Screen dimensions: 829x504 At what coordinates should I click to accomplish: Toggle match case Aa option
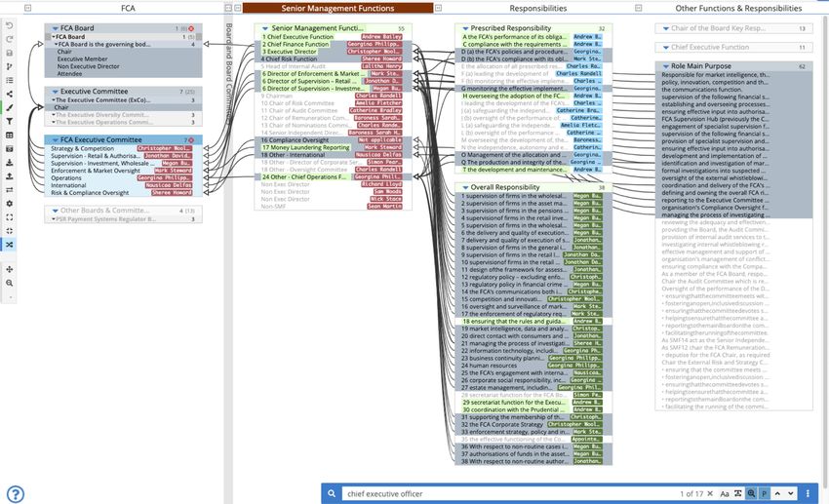point(725,494)
